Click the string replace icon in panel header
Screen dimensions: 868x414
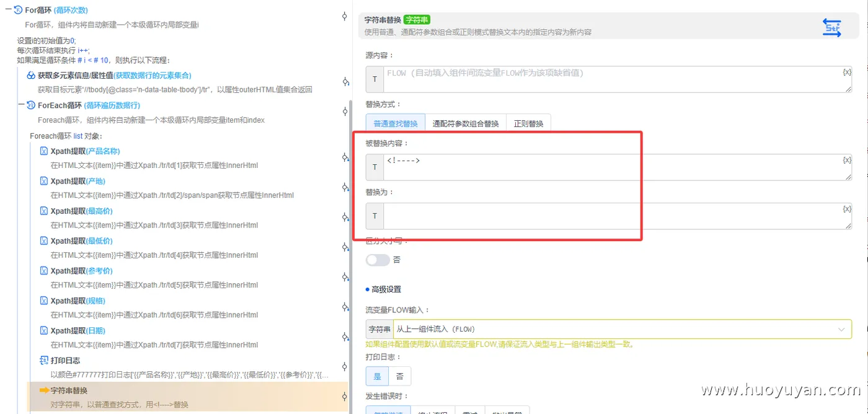[831, 27]
